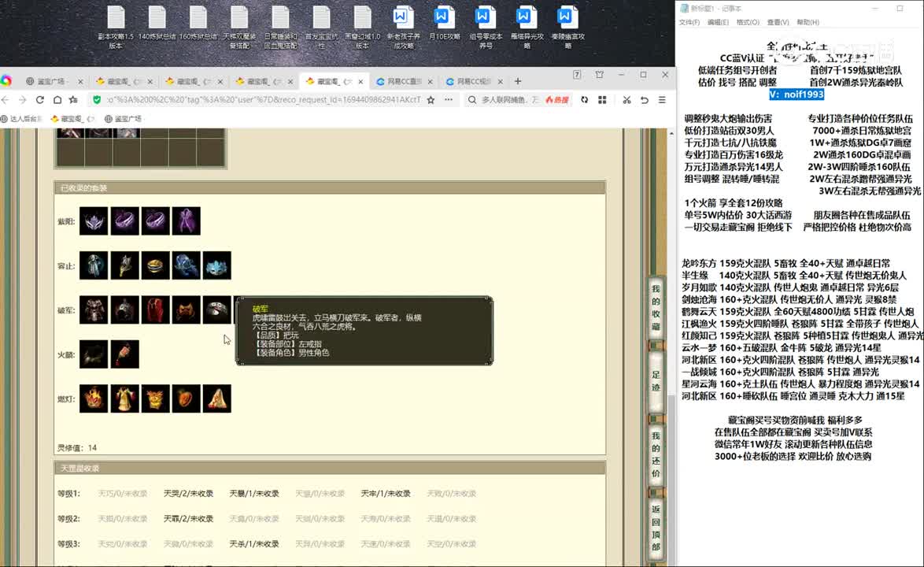
Task: Open the favorites star list beside the home icon
Action: coord(74,100)
